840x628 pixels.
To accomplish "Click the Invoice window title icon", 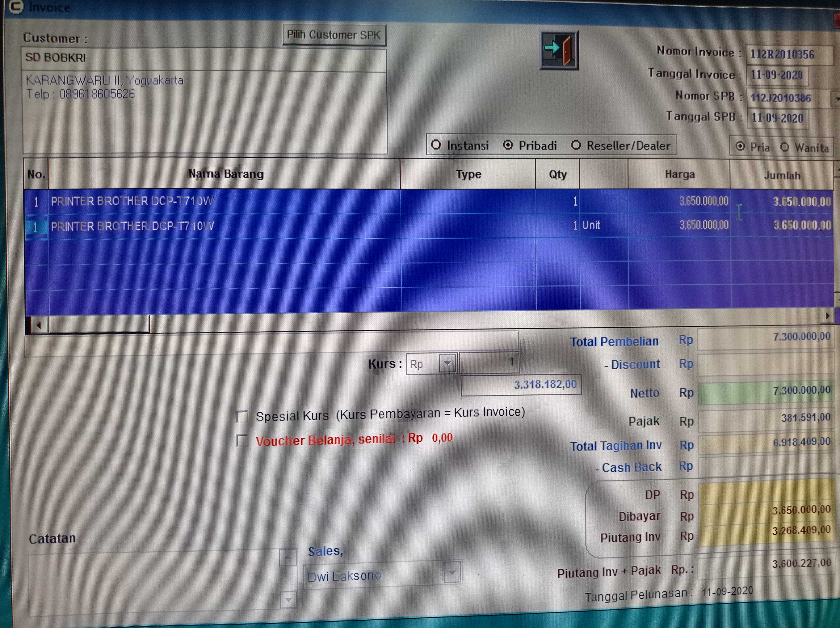I will (16, 7).
